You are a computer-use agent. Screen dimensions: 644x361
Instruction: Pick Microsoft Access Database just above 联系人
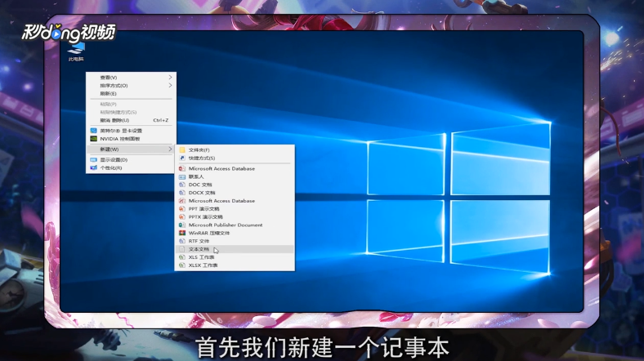click(221, 168)
